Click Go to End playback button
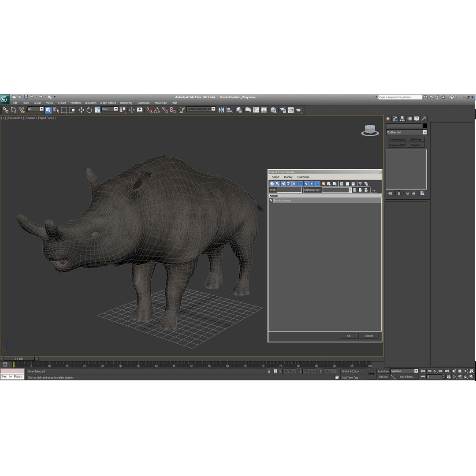 [x=447, y=371]
